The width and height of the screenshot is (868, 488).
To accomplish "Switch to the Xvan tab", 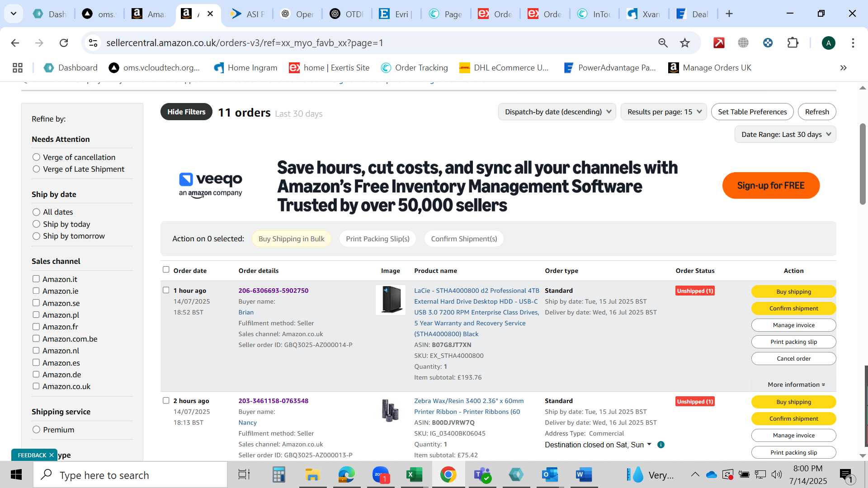I will [x=644, y=14].
